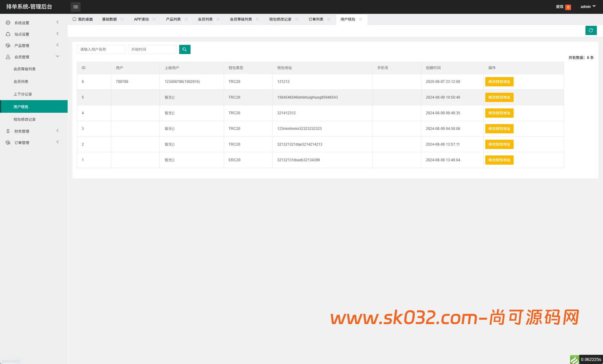Close the 订单列表 tab
The width and height of the screenshot is (603, 364).
pos(329,19)
